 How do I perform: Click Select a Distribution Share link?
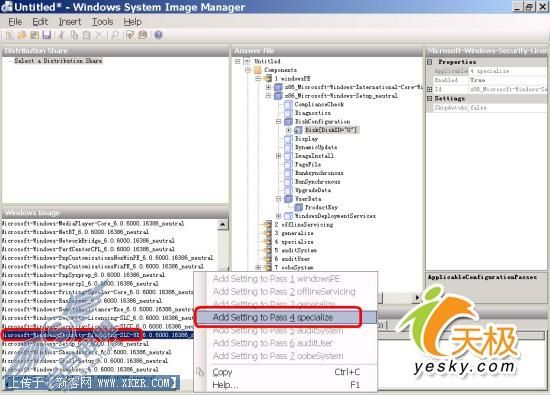click(58, 61)
